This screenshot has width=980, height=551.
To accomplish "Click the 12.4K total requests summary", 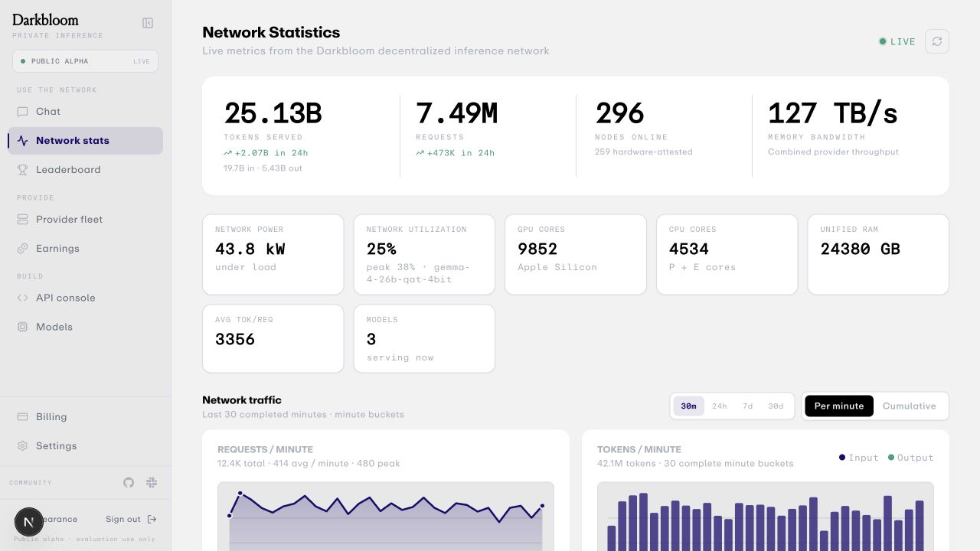I will point(309,464).
